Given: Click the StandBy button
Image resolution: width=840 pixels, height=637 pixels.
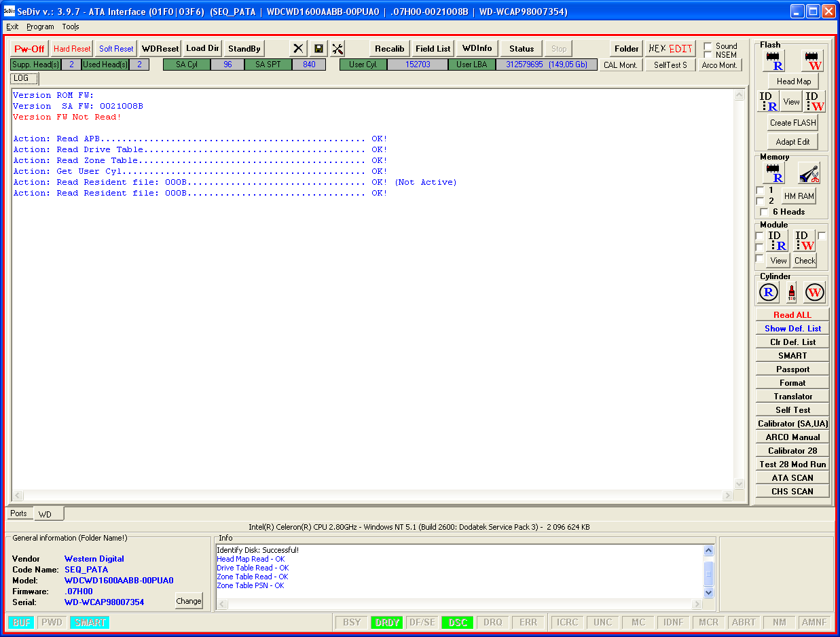Looking at the screenshot, I should coord(244,49).
